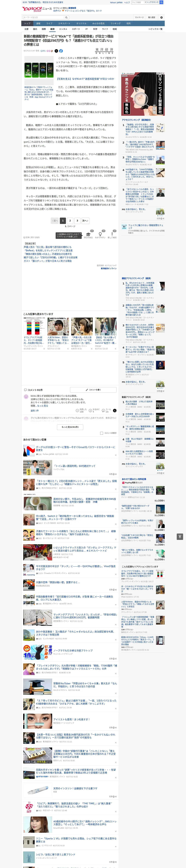Screen dimensions: 186x868
Task: Go to article page 3
Action: pos(77,221)
